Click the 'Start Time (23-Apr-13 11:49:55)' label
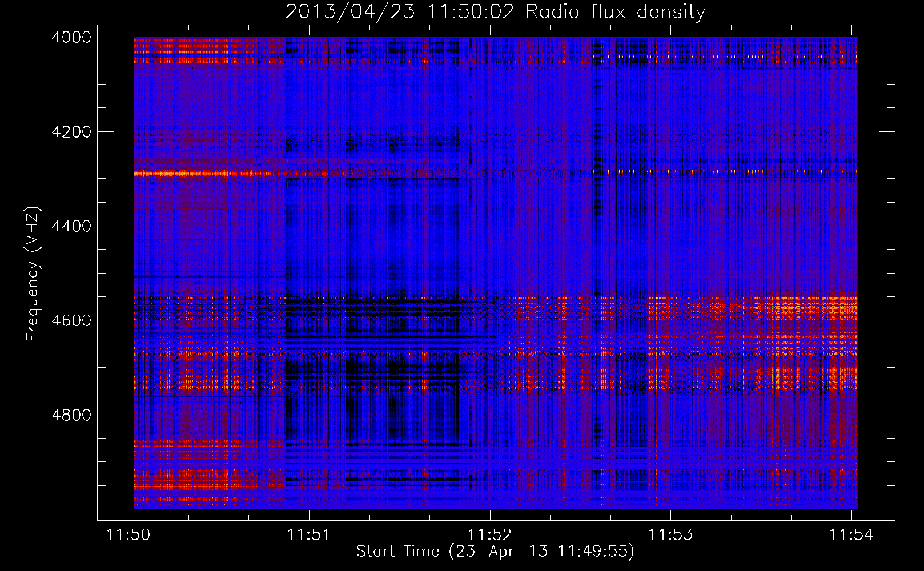Viewport: 924px width, 571px height. pos(495,552)
